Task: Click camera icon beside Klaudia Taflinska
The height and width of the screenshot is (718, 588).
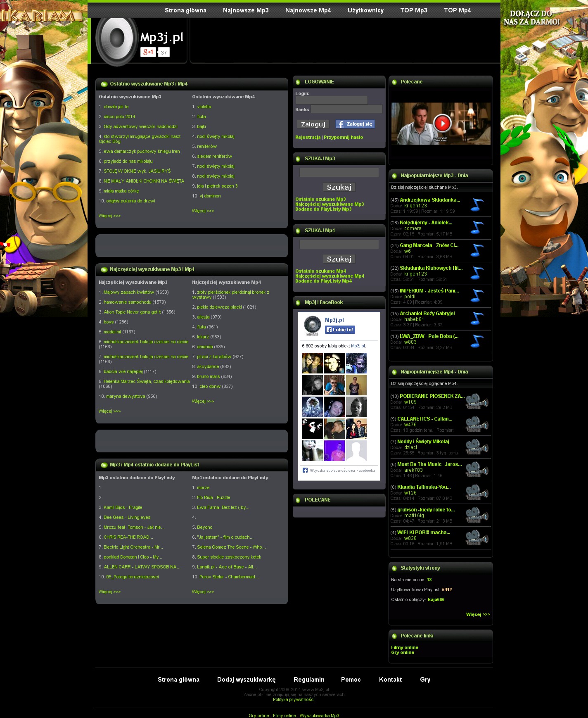Action: click(x=477, y=492)
